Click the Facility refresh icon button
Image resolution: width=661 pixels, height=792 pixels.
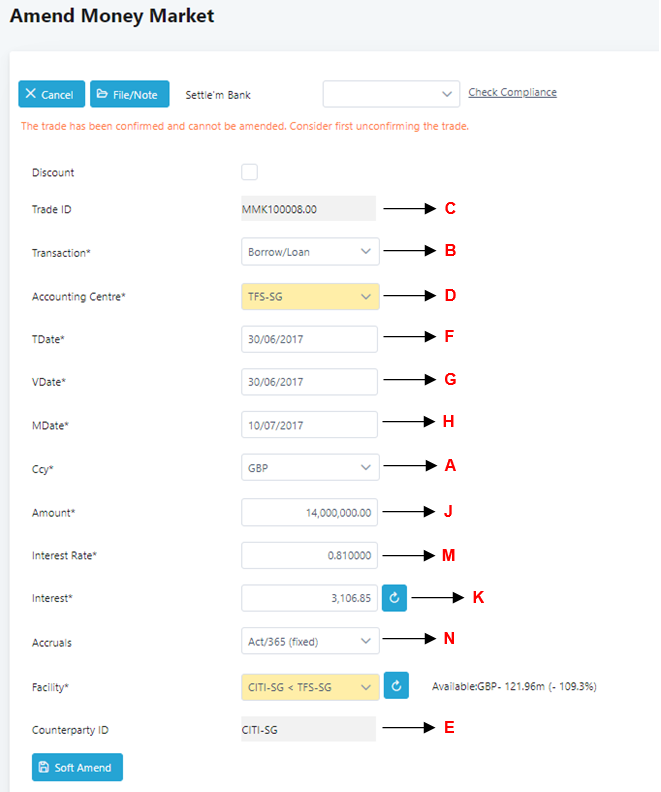(397, 686)
